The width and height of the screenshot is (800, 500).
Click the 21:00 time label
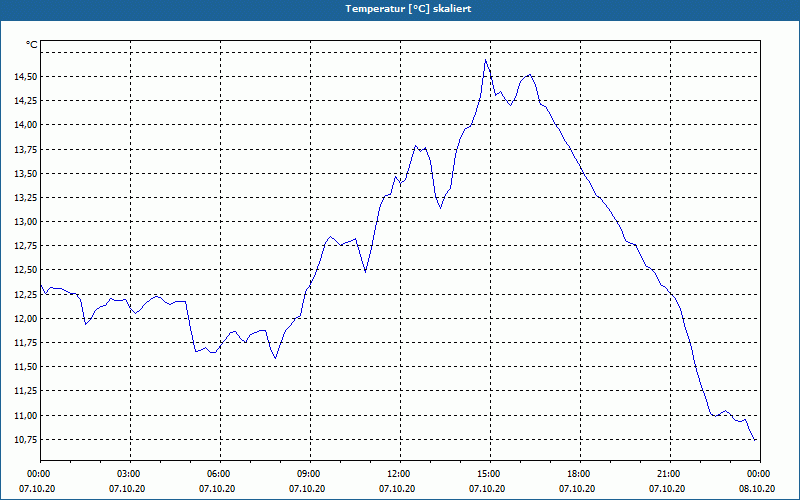point(670,474)
